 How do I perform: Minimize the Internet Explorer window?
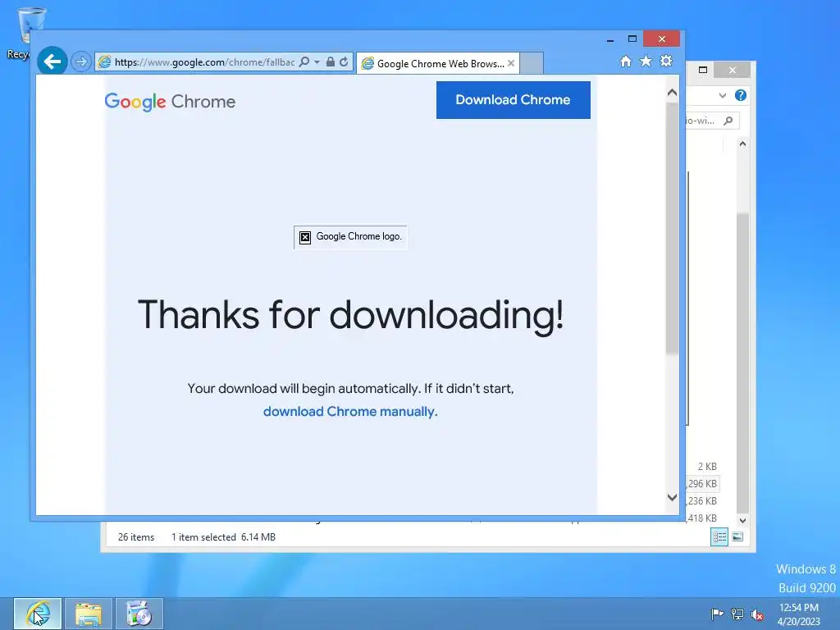pyautogui.click(x=610, y=39)
